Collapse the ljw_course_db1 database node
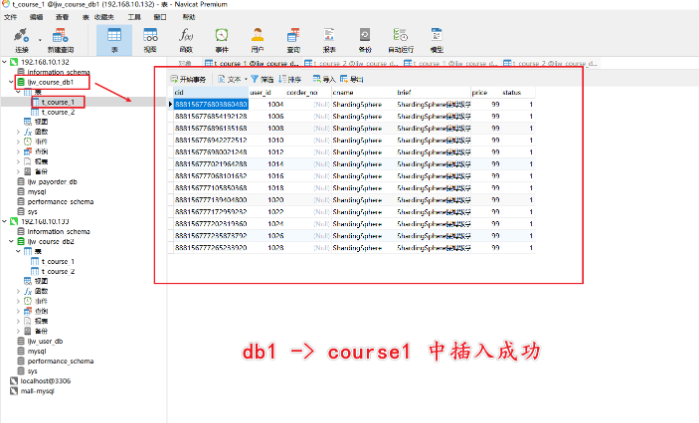The height and width of the screenshot is (423, 699). [x=11, y=82]
